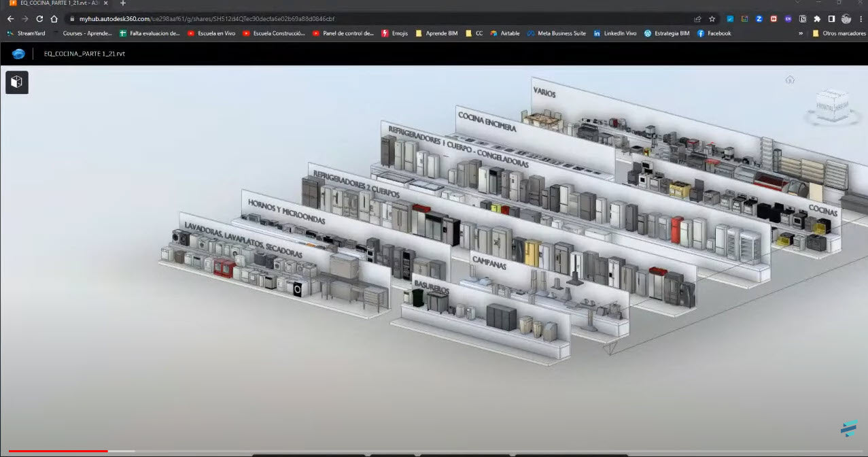This screenshot has height=457, width=868.
Task: Reload the page with the refresh icon
Action: pyautogui.click(x=39, y=19)
